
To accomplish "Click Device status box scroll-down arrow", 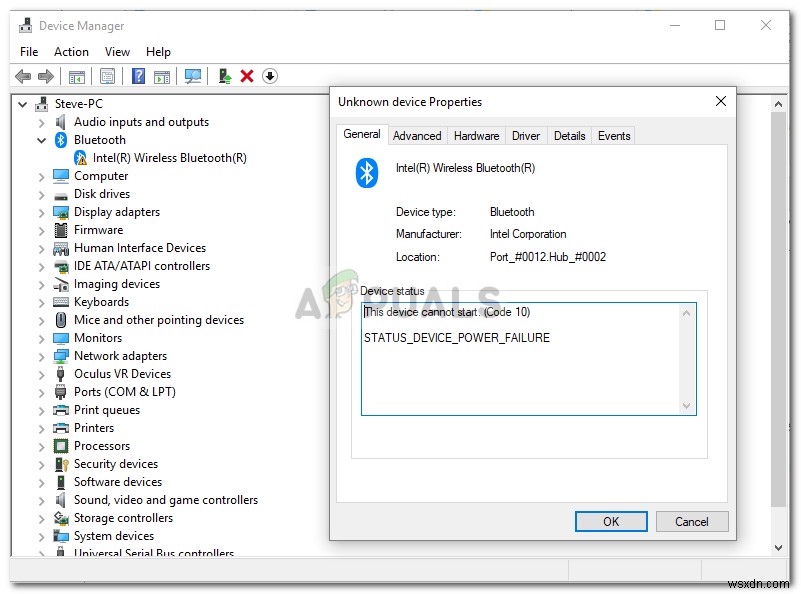I will 687,406.
